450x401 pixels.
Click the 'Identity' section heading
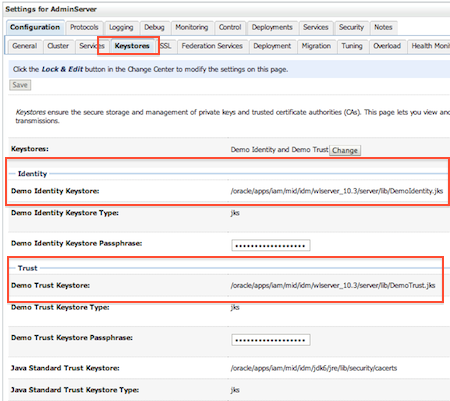32,174
